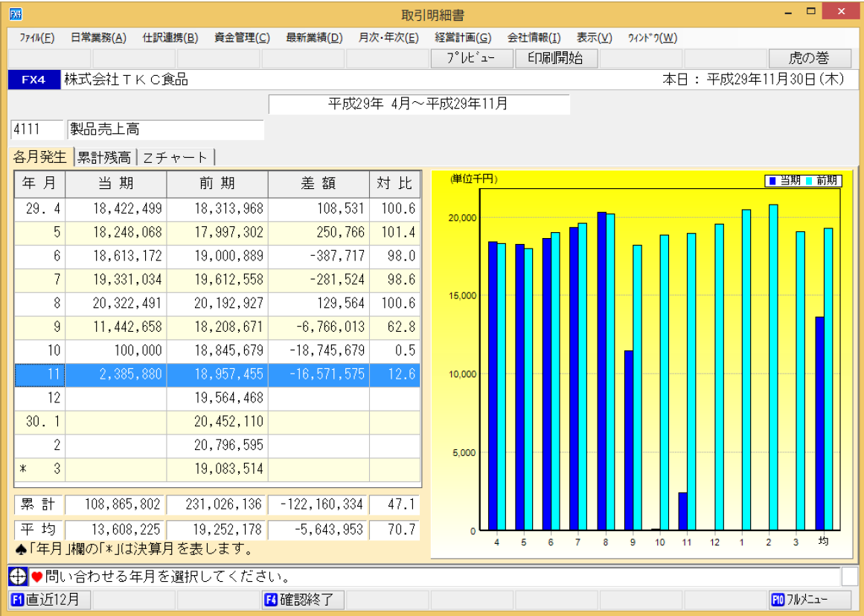Click the red heart icon beside the prompt message
The width and height of the screenshot is (864, 616).
pos(36,577)
